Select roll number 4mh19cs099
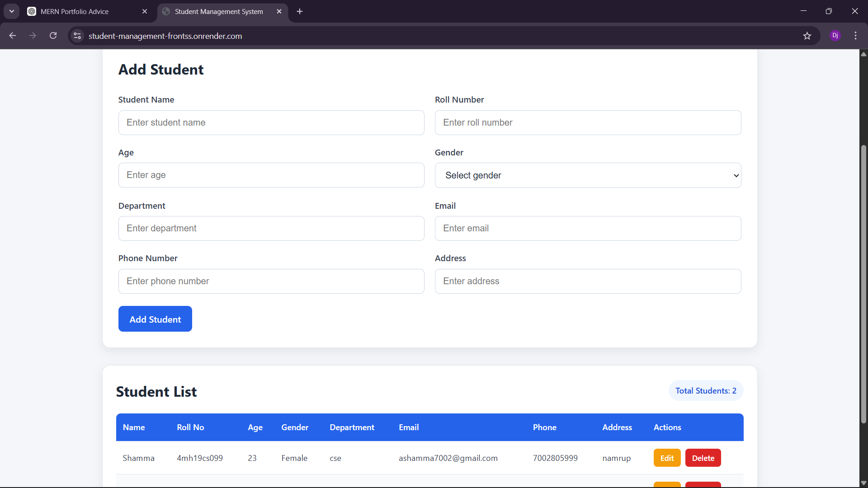This screenshot has height=488, width=868. (200, 458)
